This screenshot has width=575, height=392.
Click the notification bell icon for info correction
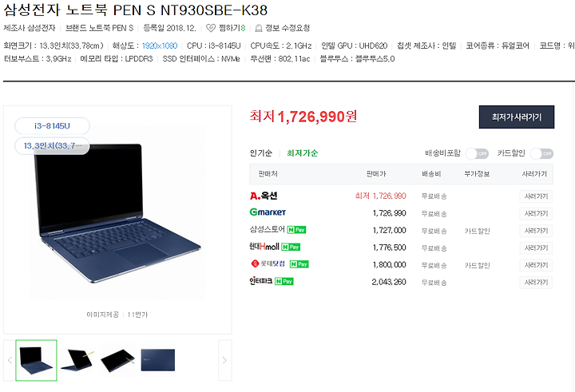(x=259, y=28)
